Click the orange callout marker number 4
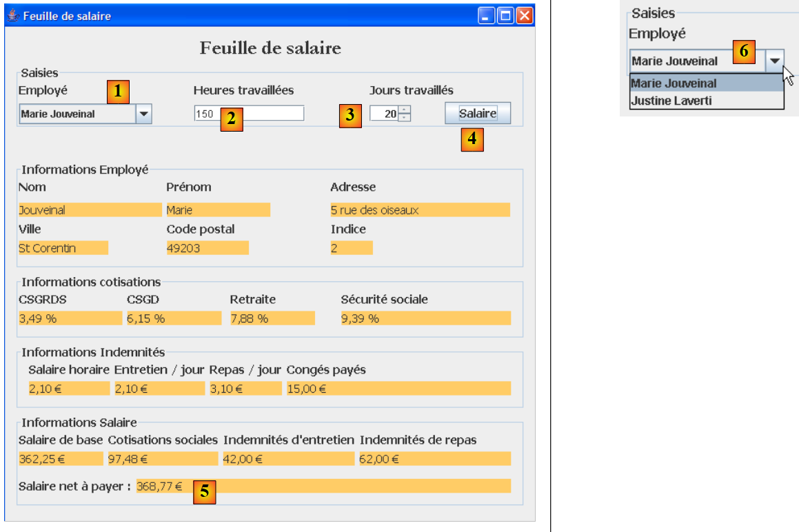Image resolution: width=799 pixels, height=532 pixels. click(472, 140)
